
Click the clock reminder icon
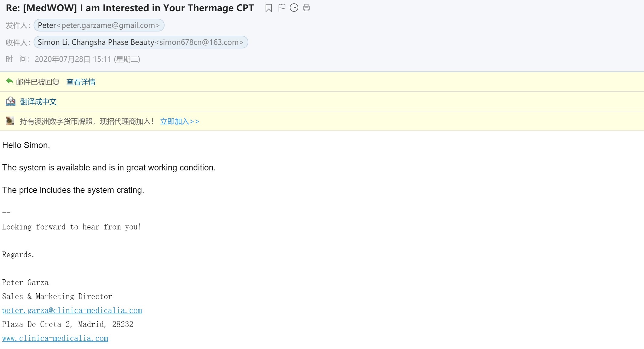point(294,8)
